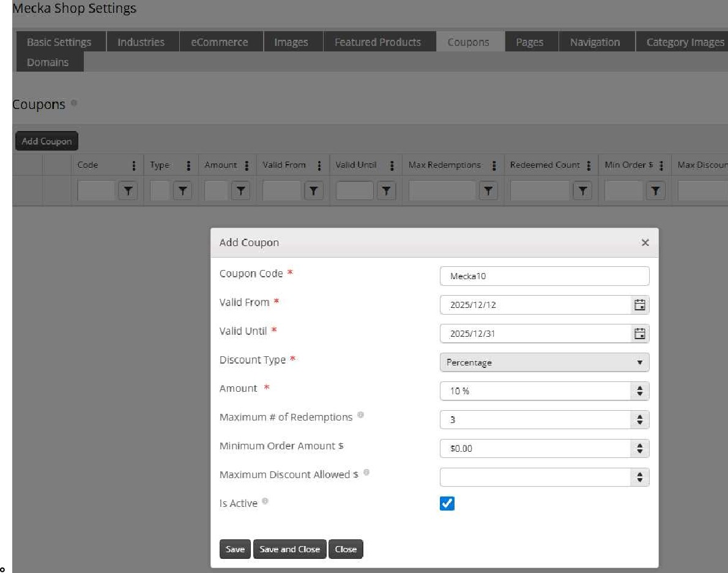The height and width of the screenshot is (573, 728).
Task: Click the Valid From column filter icon
Action: point(313,190)
